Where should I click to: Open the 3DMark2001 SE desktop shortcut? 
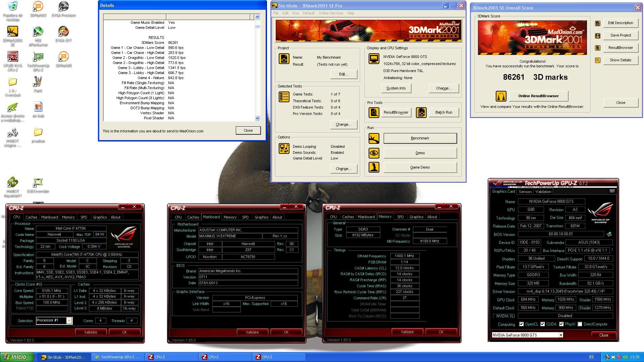coord(12,36)
